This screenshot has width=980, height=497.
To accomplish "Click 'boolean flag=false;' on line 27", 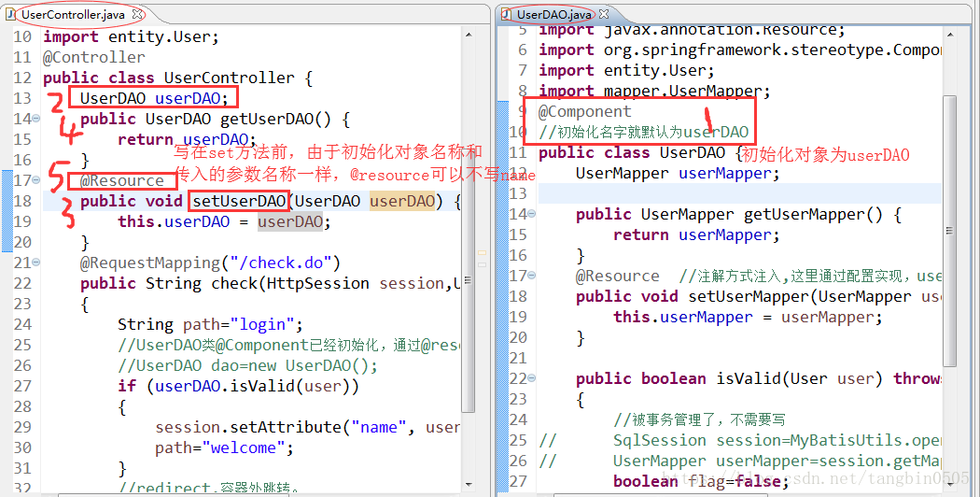I will (701, 481).
